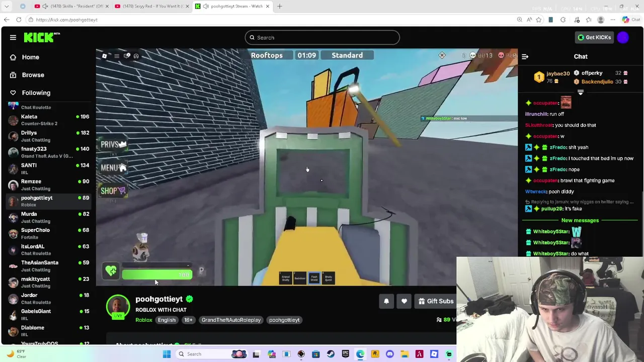Click the Read aloud icon

coord(529,20)
